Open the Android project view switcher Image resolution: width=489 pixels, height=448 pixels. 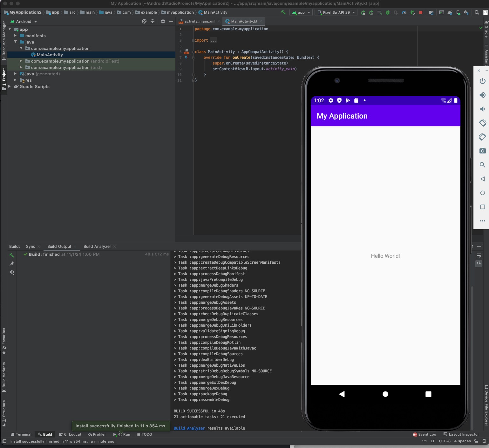pyautogui.click(x=24, y=21)
